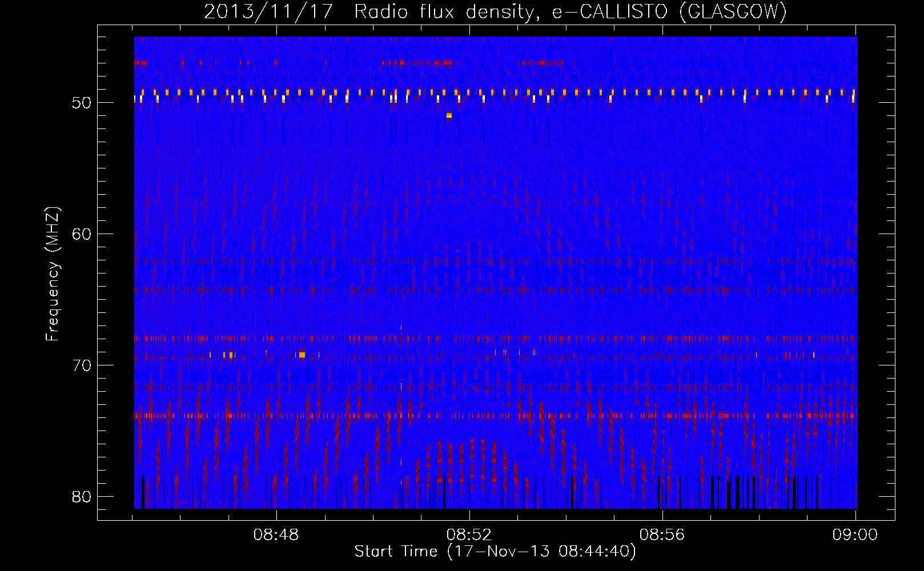Click the "08:52" time tick label

click(469, 535)
